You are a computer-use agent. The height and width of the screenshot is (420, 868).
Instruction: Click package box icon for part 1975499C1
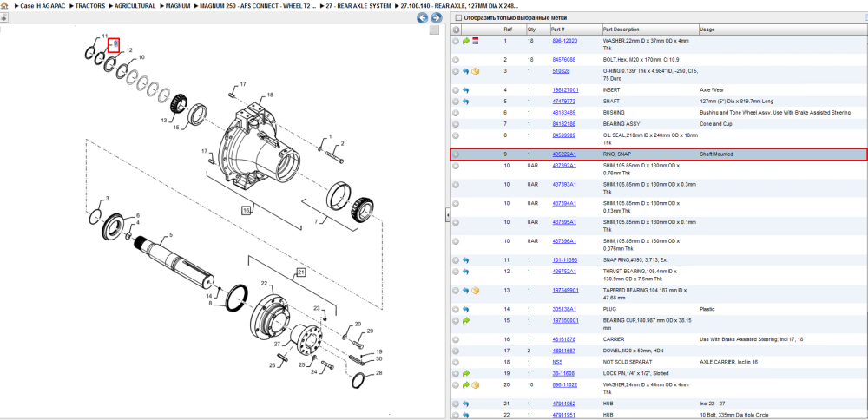475,291
